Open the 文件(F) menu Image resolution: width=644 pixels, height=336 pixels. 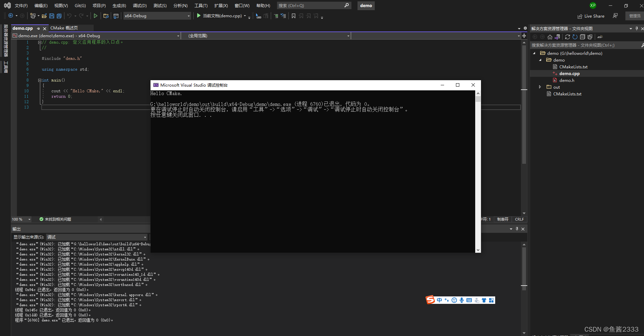(21, 6)
